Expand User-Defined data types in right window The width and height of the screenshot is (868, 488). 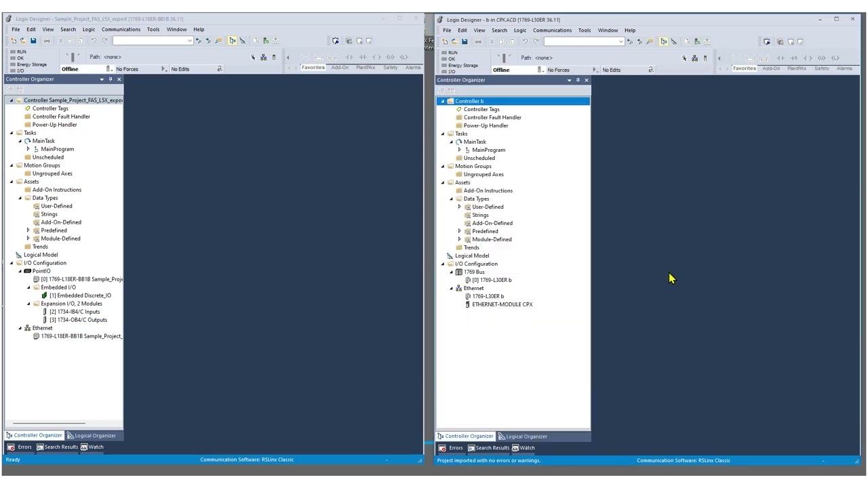pos(459,207)
